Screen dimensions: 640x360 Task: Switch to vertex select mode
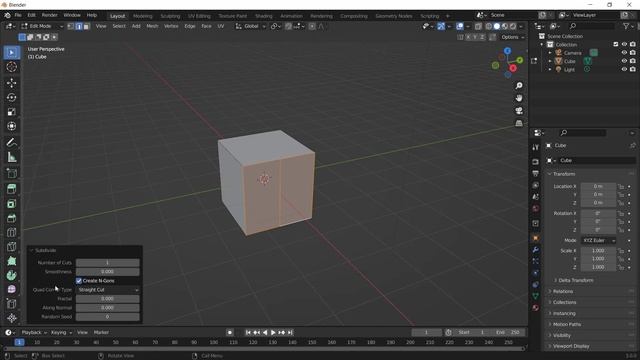tap(71, 26)
